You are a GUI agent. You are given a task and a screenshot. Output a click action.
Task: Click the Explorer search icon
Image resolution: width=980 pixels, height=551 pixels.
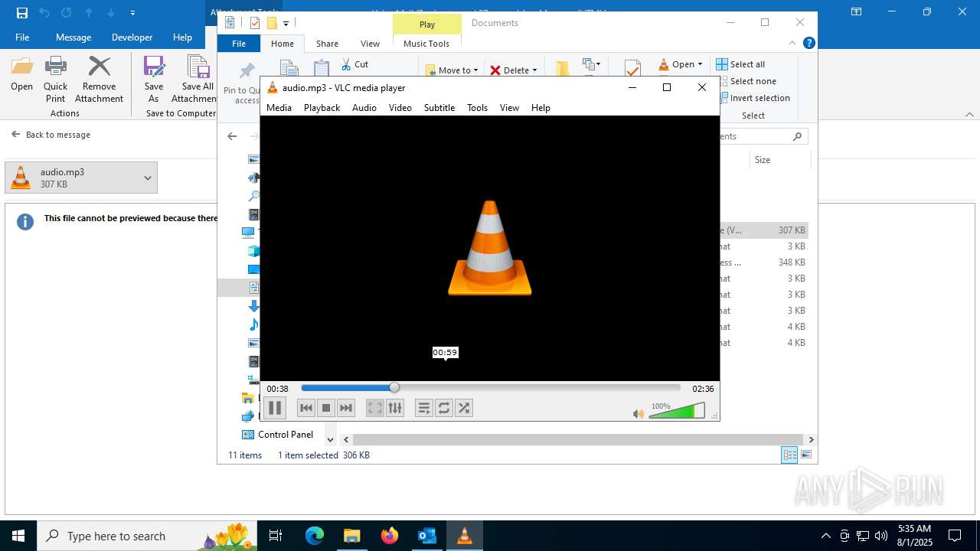(797, 136)
